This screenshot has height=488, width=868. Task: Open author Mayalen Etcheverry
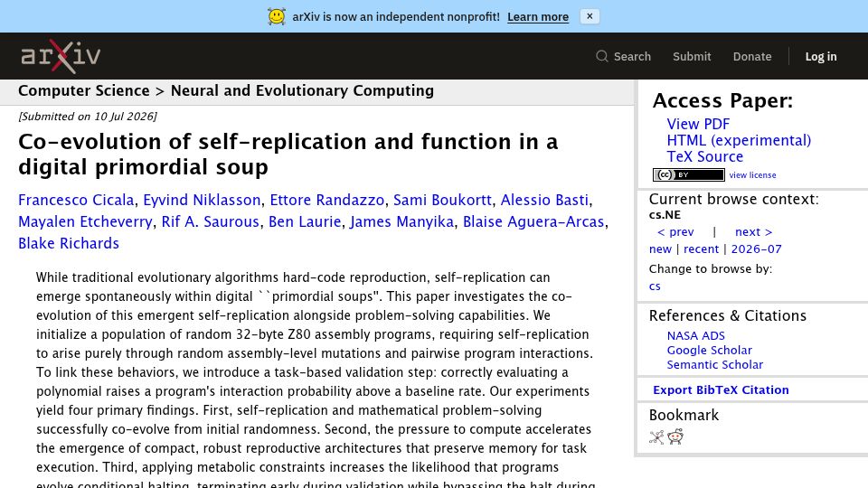point(85,221)
